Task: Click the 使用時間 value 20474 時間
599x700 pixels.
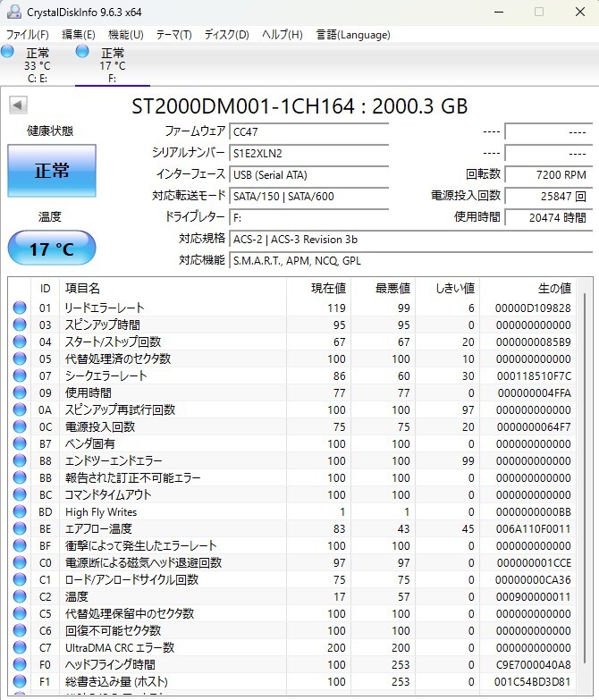Action: pyautogui.click(x=549, y=217)
